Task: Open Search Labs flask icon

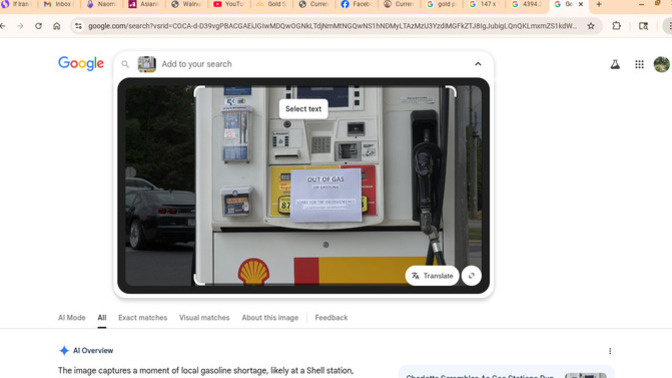Action: [615, 64]
